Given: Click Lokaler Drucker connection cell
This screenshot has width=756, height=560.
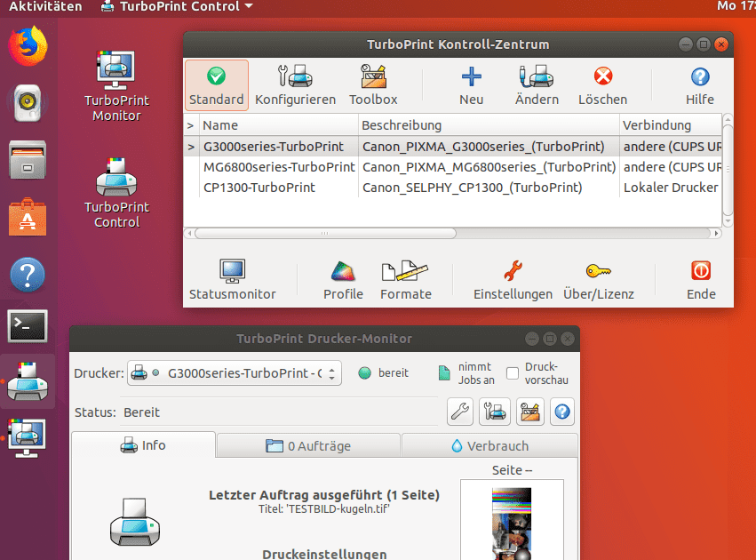Looking at the screenshot, I should (671, 188).
